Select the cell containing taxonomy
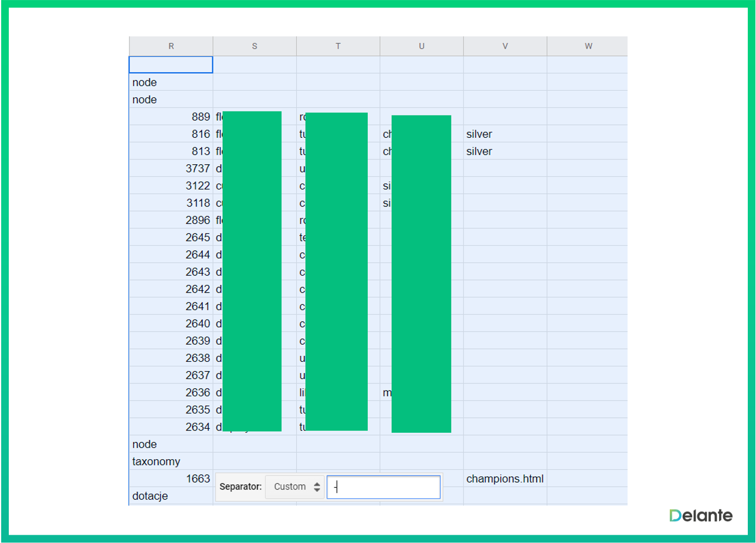 [171, 461]
